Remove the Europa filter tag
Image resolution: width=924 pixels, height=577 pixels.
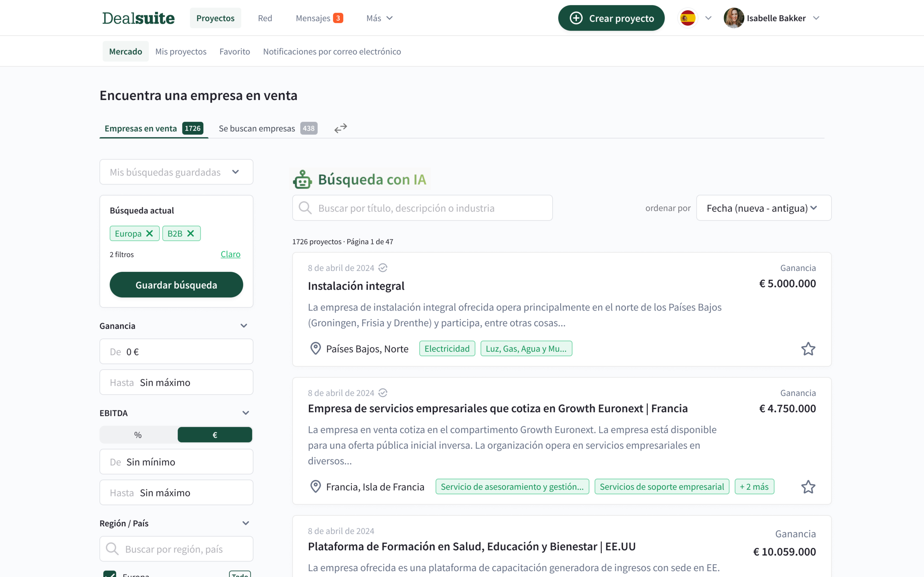click(x=150, y=234)
